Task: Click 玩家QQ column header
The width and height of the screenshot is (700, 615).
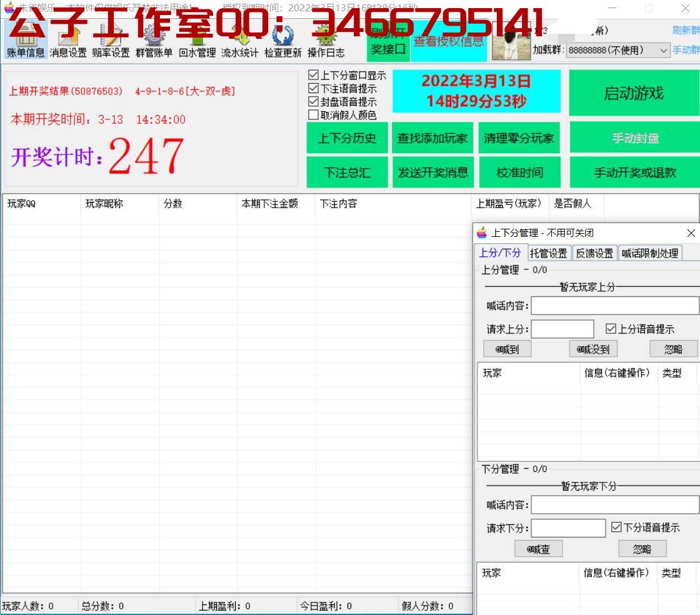Action: click(x=42, y=204)
